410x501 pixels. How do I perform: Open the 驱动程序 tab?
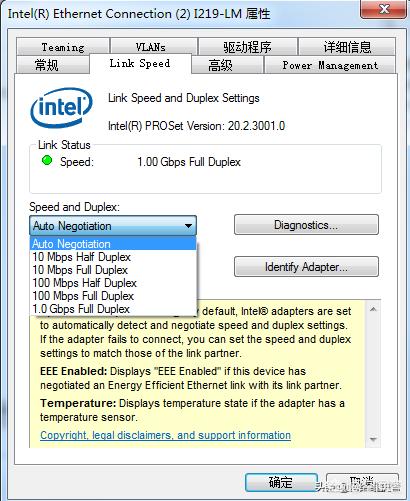click(x=248, y=47)
